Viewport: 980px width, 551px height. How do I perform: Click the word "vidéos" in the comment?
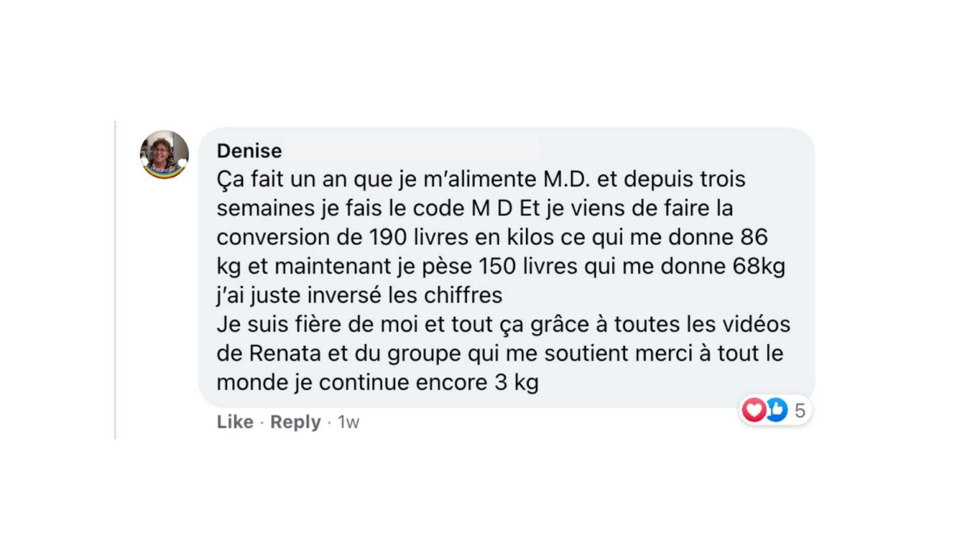pyautogui.click(x=756, y=324)
